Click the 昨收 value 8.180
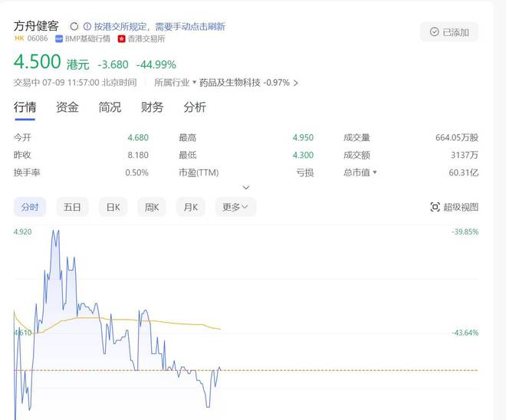 (x=138, y=155)
